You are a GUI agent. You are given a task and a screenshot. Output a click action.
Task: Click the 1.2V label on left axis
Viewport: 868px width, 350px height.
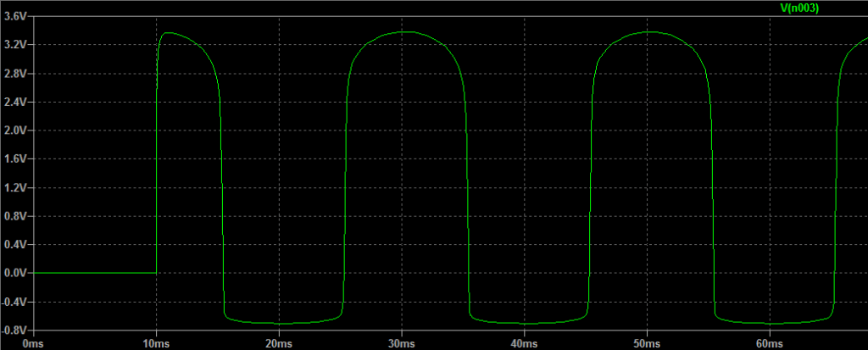(x=15, y=188)
